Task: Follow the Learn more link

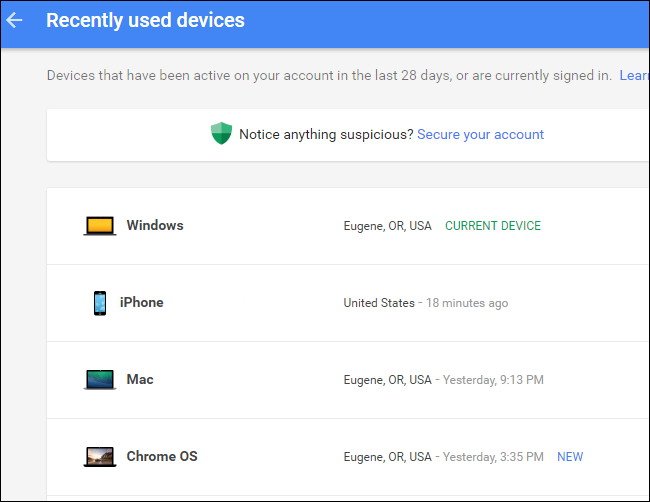Action: click(x=634, y=75)
